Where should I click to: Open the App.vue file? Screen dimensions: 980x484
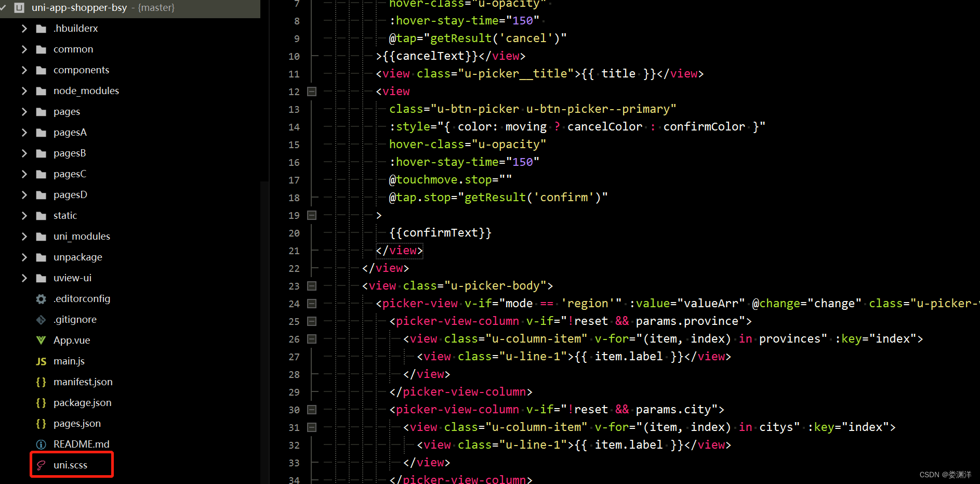point(72,341)
